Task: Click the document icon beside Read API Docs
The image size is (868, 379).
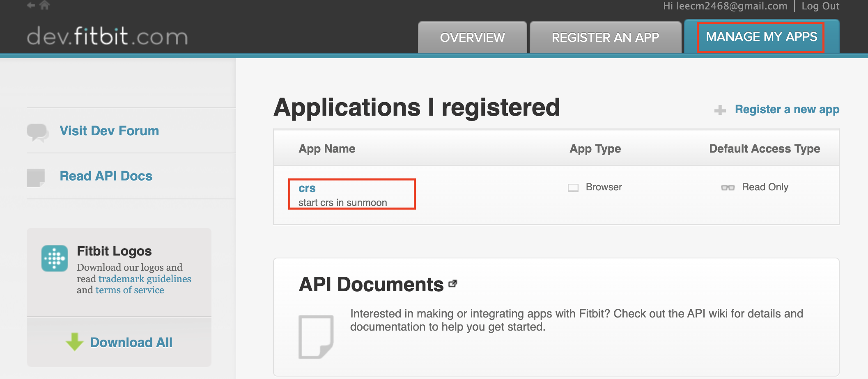Action: tap(36, 178)
